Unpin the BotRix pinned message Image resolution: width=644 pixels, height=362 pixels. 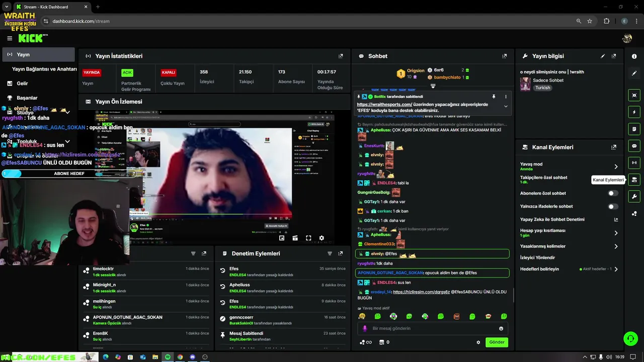pyautogui.click(x=494, y=97)
